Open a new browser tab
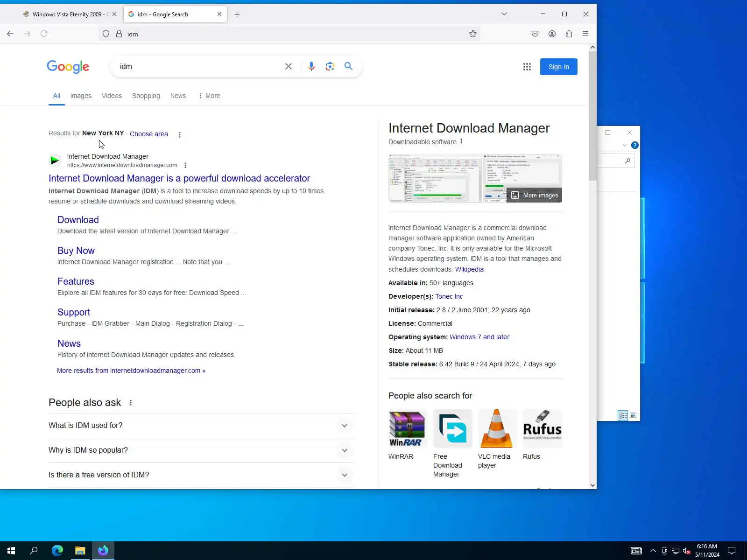Screen dimensions: 747x560 (x=237, y=14)
